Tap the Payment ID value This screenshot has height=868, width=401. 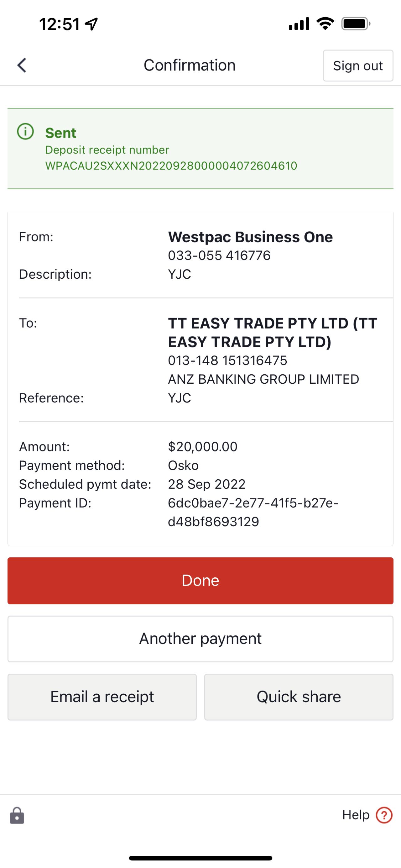click(253, 512)
